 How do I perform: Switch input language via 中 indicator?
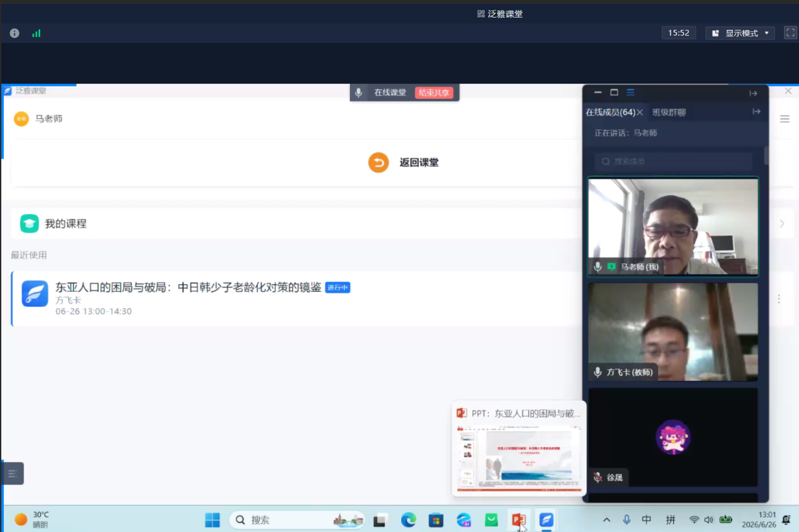pos(646,520)
